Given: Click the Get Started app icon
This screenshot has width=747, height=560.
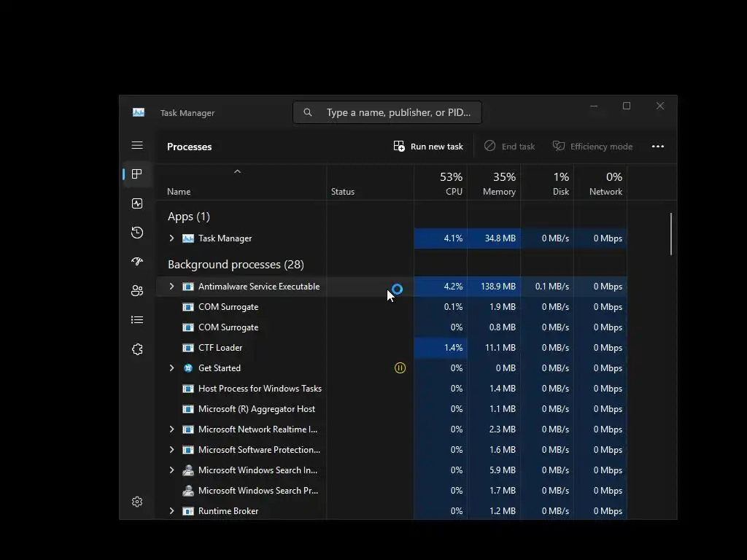Looking at the screenshot, I should click(188, 368).
